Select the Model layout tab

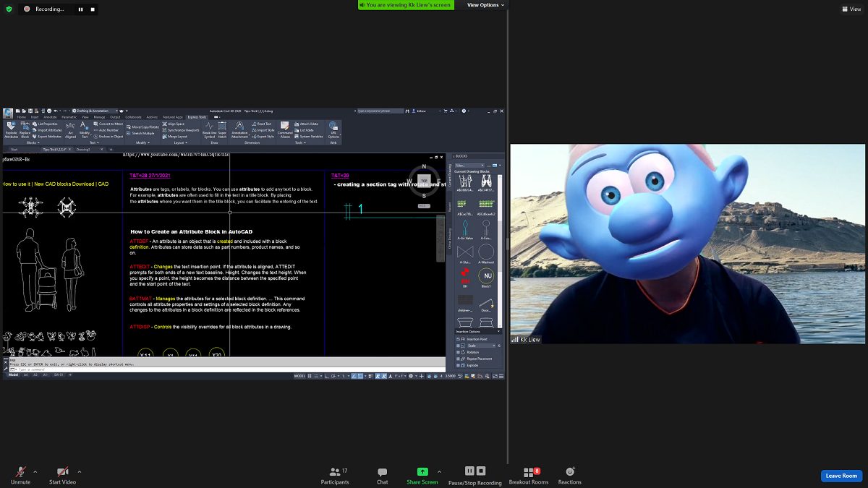tap(12, 375)
